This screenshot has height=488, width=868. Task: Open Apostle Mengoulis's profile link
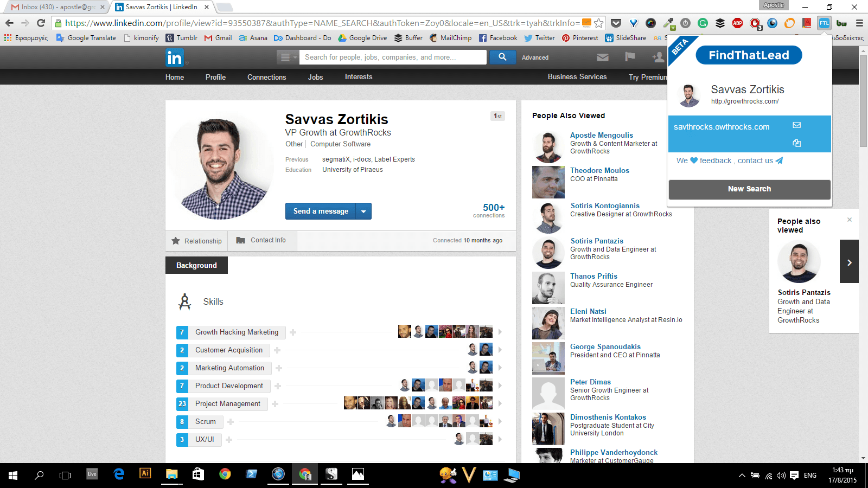(x=602, y=135)
